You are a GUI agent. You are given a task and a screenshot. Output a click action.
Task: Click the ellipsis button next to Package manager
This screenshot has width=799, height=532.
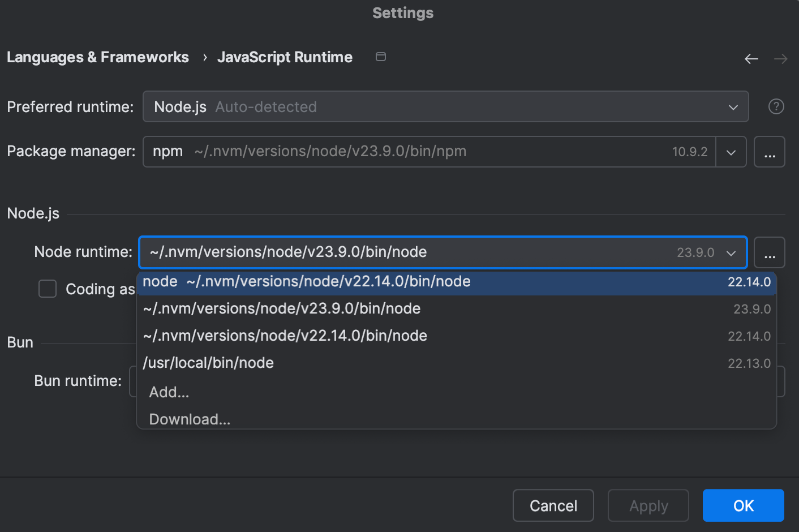coord(770,152)
